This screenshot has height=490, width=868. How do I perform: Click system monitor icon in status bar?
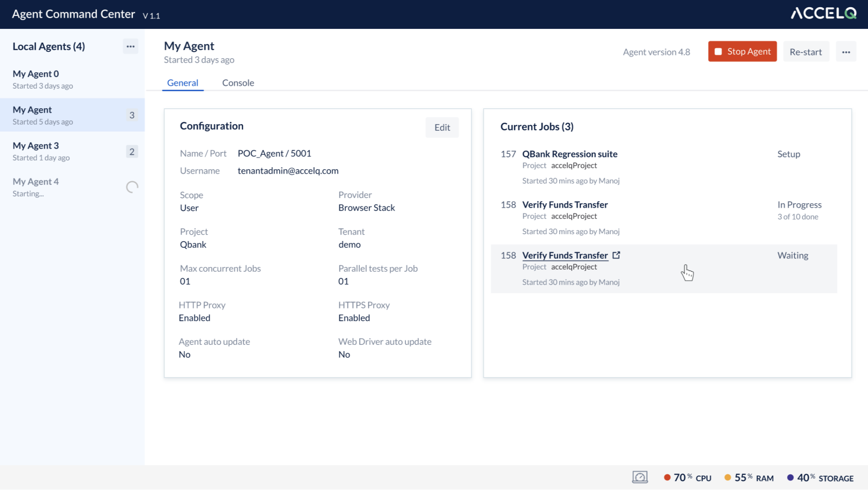pyautogui.click(x=640, y=477)
